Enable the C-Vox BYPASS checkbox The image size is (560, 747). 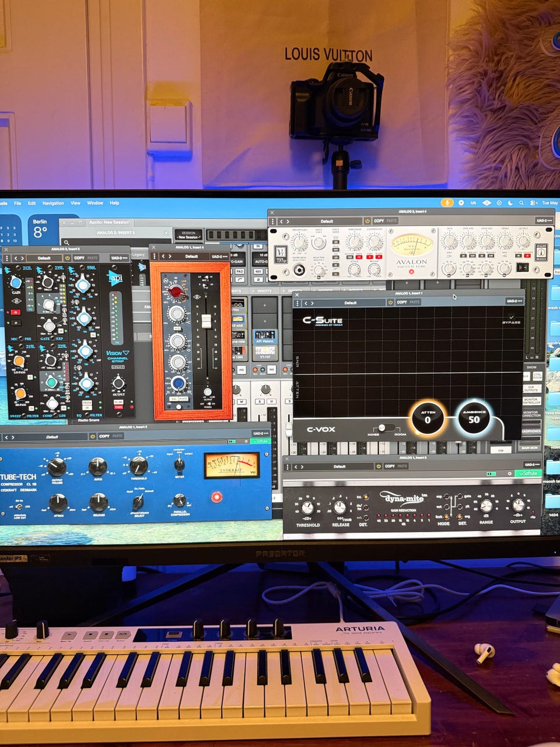coord(512,318)
